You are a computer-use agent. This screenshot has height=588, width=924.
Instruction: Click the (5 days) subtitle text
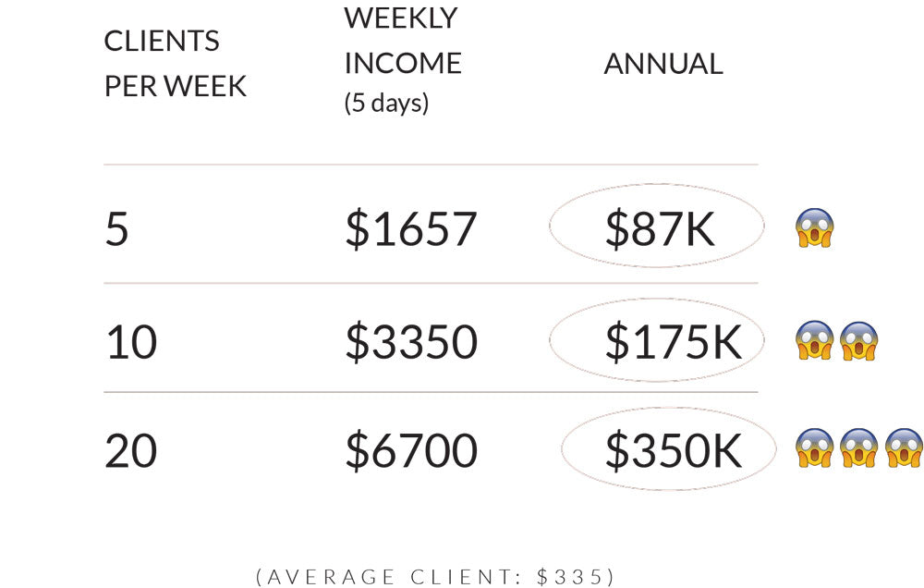(386, 103)
